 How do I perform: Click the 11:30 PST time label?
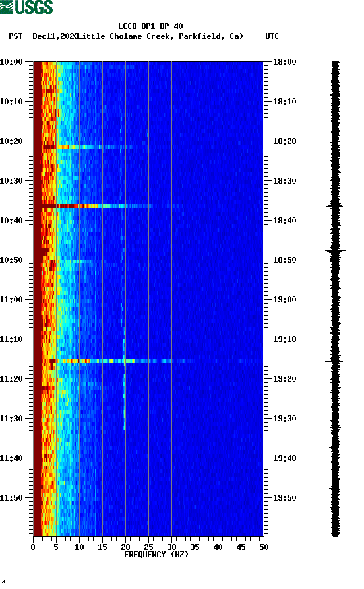tap(12, 419)
